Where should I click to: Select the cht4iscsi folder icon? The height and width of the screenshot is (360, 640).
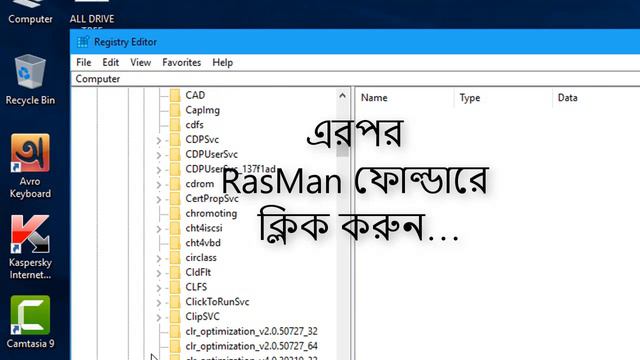click(175, 228)
